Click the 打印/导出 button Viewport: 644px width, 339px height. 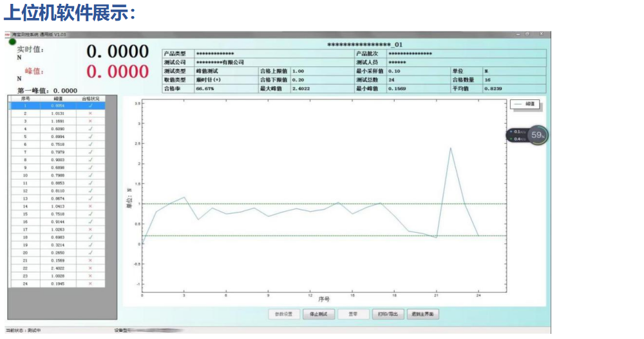click(388, 314)
